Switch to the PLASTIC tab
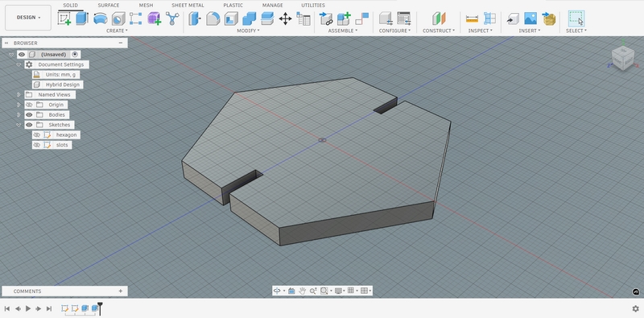The width and height of the screenshot is (644, 318). coord(233,6)
